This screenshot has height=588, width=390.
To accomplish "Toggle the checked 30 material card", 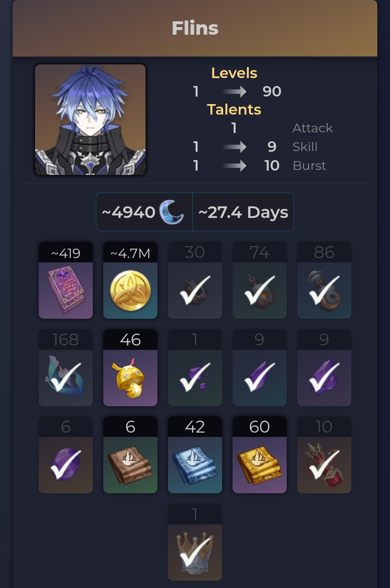I will (x=195, y=280).
